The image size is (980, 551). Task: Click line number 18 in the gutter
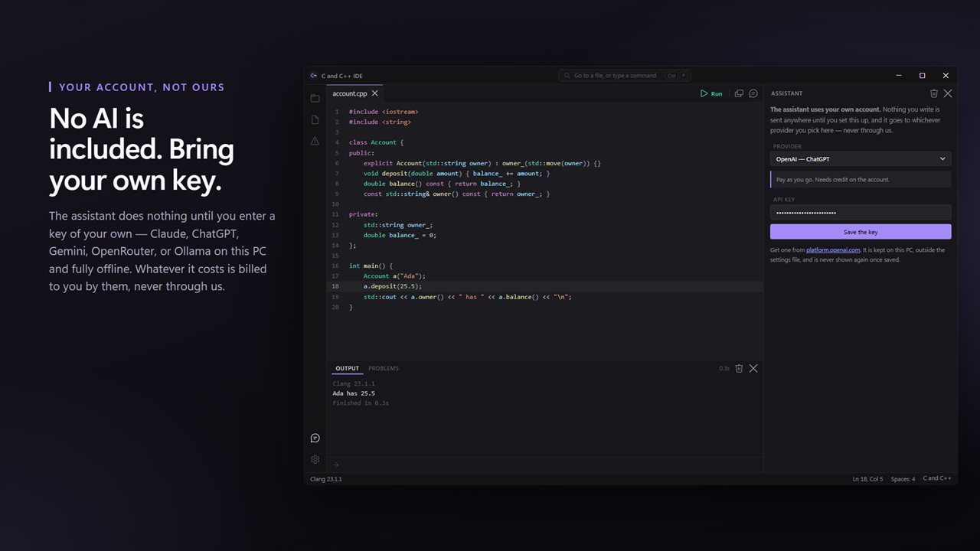pos(335,286)
